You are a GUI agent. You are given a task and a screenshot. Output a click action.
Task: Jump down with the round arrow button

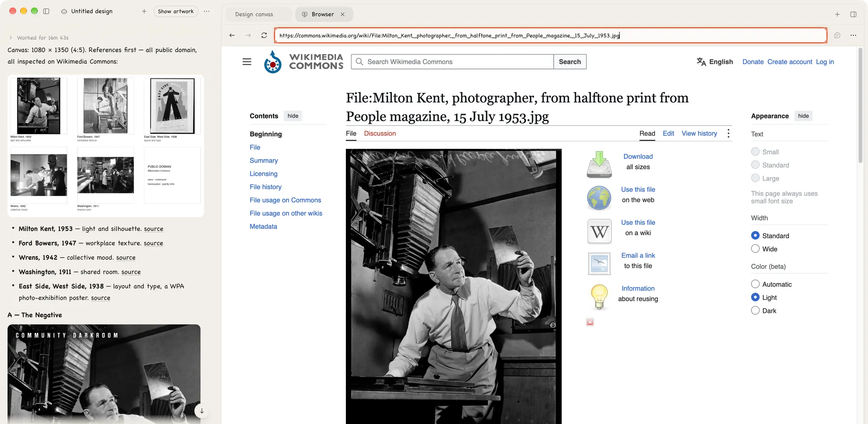(202, 411)
